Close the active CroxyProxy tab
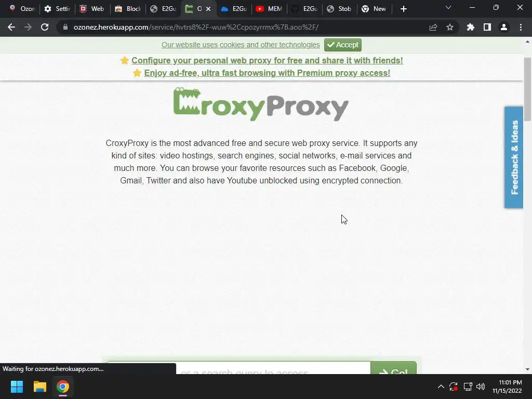Viewport: 532px width, 399px height. click(x=208, y=9)
